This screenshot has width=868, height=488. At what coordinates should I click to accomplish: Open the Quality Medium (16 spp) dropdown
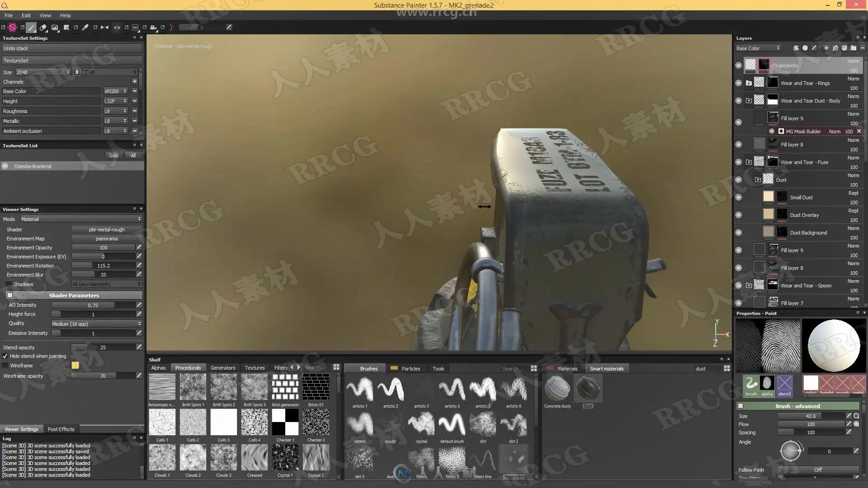click(x=96, y=324)
